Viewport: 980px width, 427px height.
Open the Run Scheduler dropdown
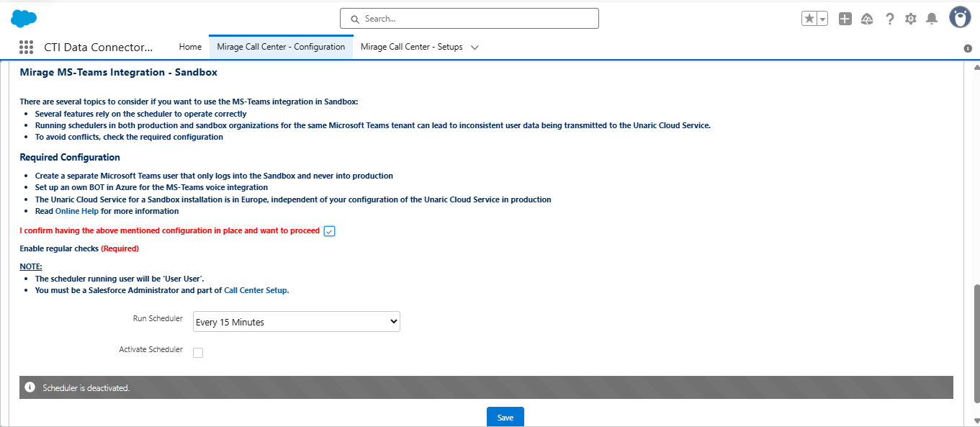297,322
